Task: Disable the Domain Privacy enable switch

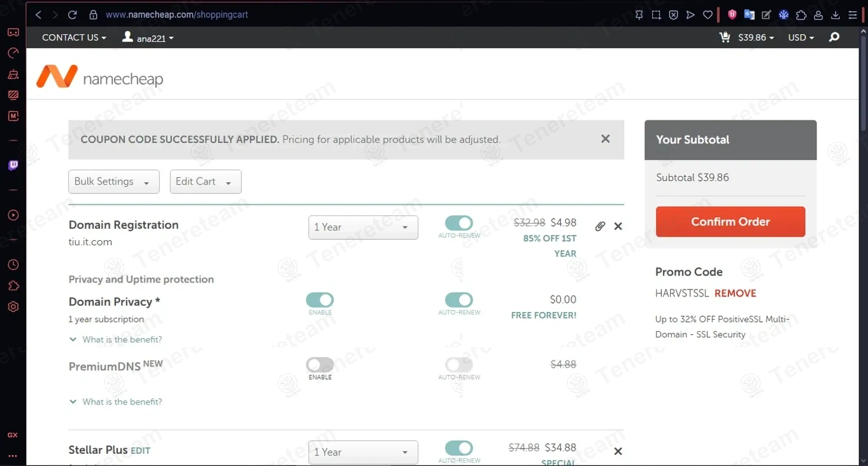Action: [x=320, y=300]
